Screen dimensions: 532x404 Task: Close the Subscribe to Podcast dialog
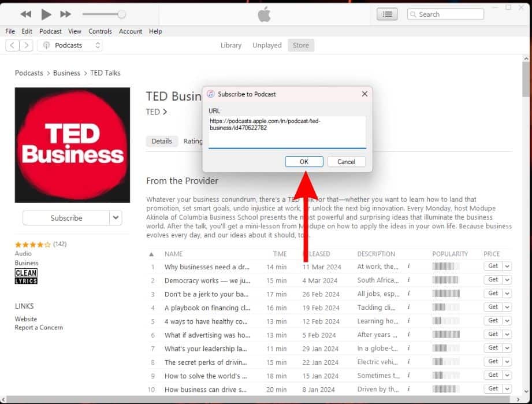coord(364,94)
